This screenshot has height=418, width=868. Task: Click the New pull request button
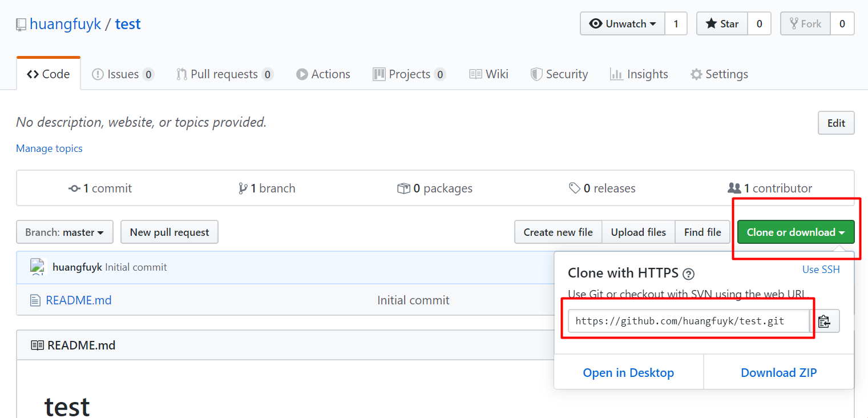click(169, 232)
